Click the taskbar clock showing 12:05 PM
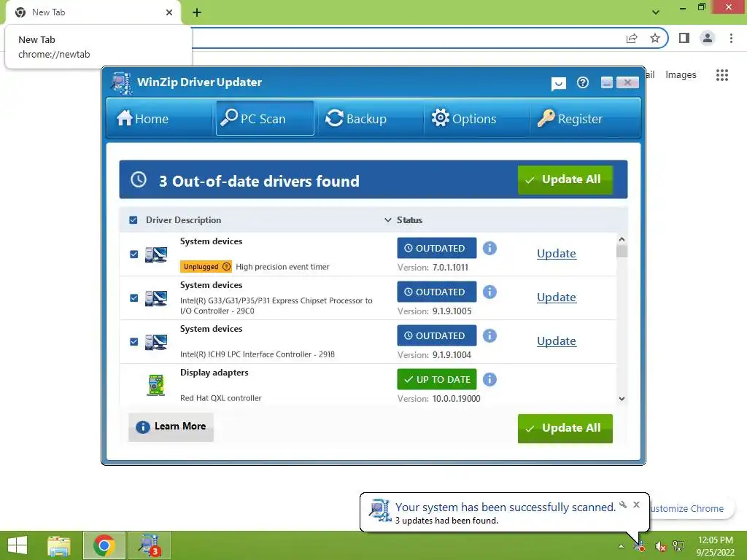Screen dimensions: 747x560 [715, 546]
